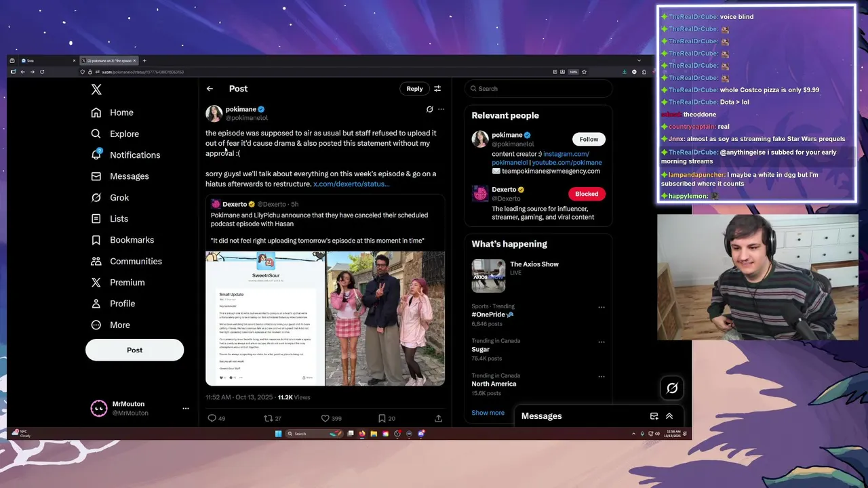Click Show more under trends
The height and width of the screenshot is (488, 868).
coord(488,413)
